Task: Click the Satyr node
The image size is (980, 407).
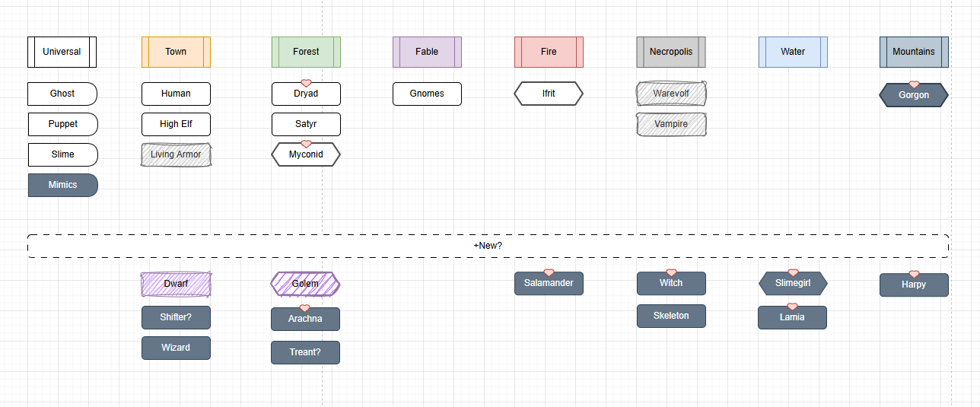Action: pos(306,124)
